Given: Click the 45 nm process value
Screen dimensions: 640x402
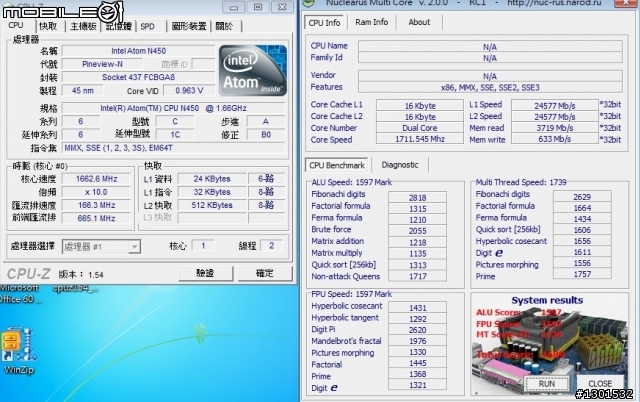Looking at the screenshot, I should pos(83,90).
